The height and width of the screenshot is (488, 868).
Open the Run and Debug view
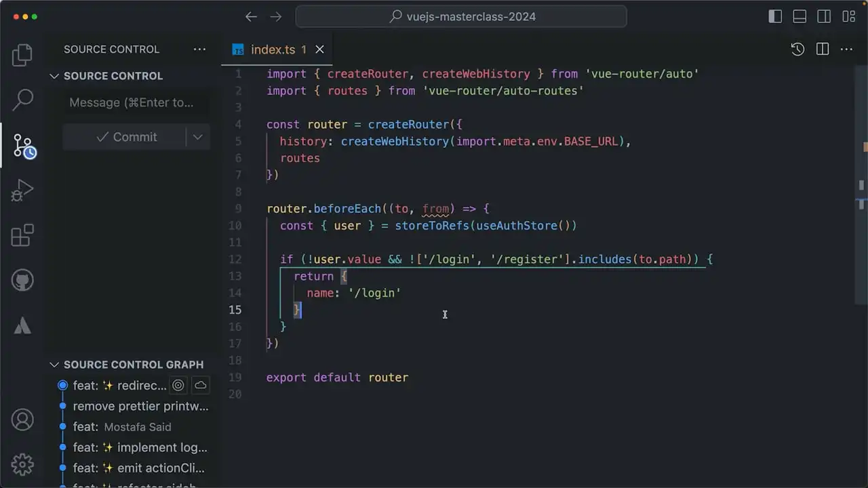click(x=22, y=190)
